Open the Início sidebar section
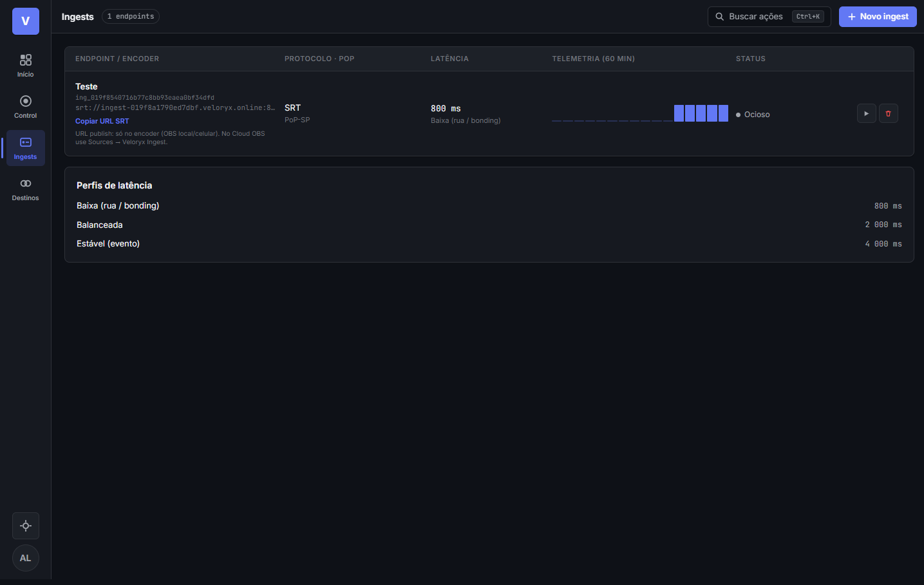The width and height of the screenshot is (924, 585). click(26, 66)
